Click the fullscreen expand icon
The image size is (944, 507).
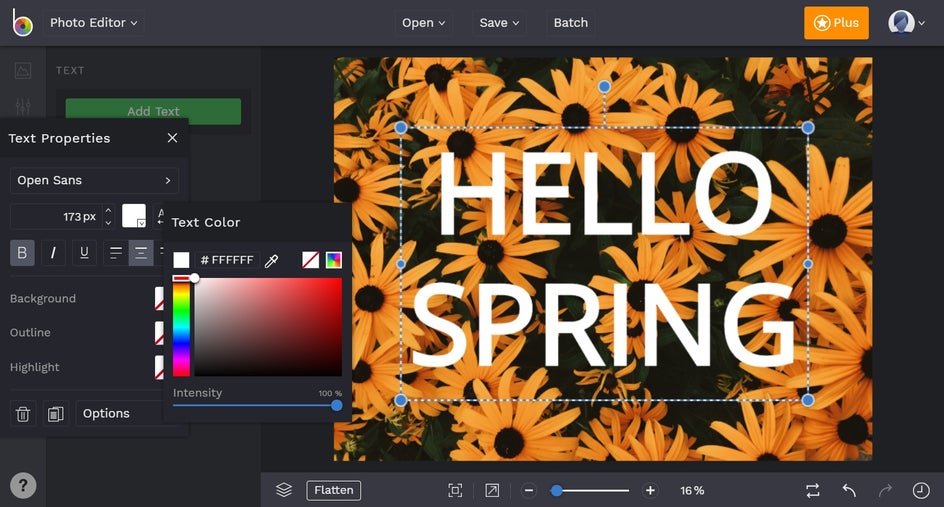click(492, 490)
